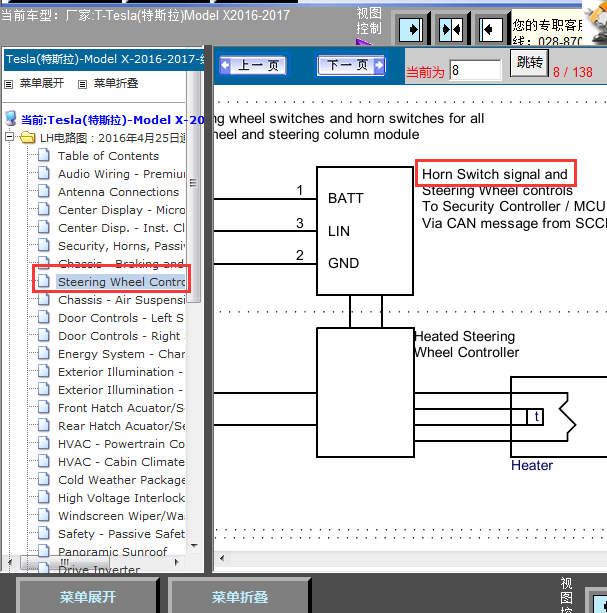The image size is (607, 613).
Task: Click the GND pin label
Action: (343, 263)
